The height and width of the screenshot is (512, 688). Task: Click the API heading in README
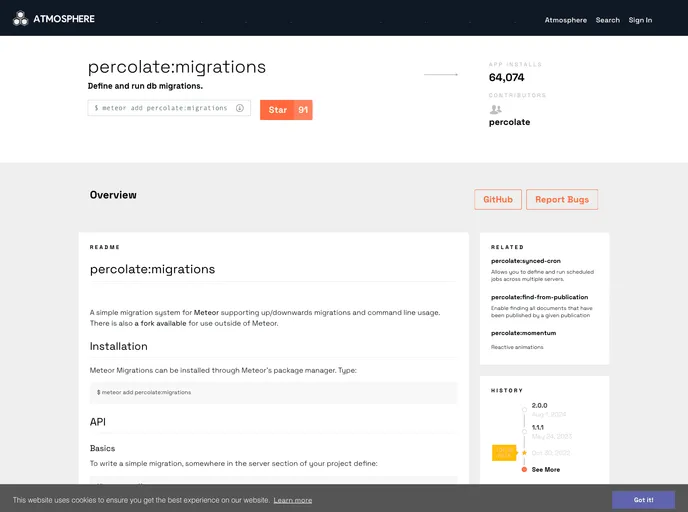click(x=98, y=422)
